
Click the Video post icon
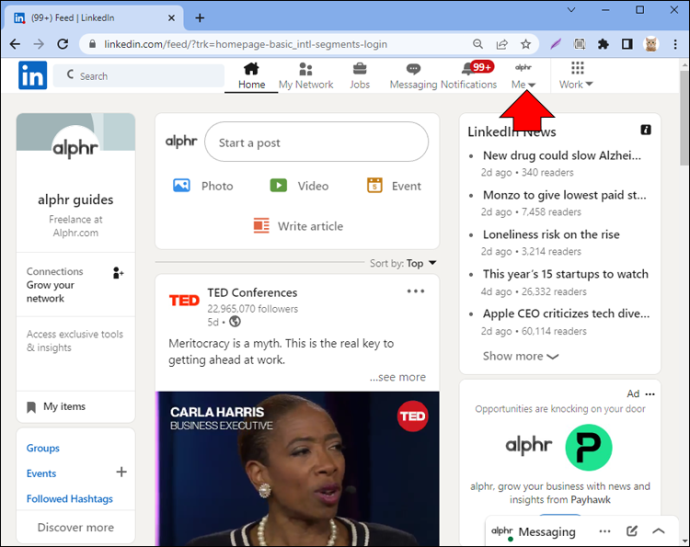278,185
